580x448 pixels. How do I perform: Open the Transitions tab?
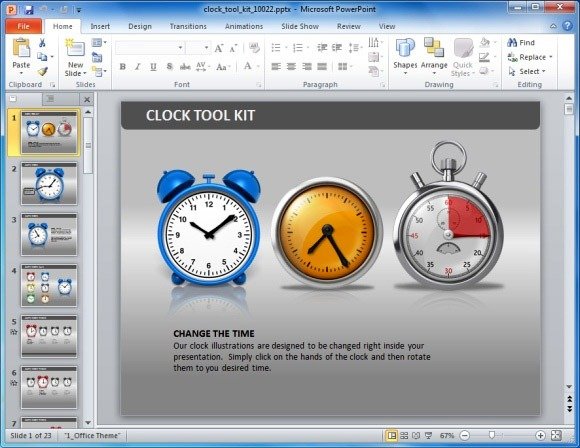188,26
